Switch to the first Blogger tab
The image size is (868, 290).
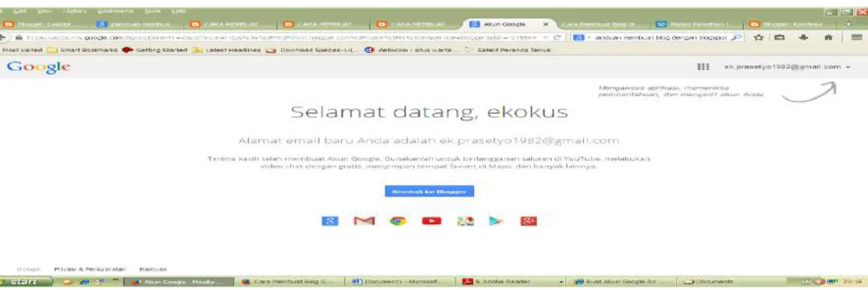tap(44, 24)
